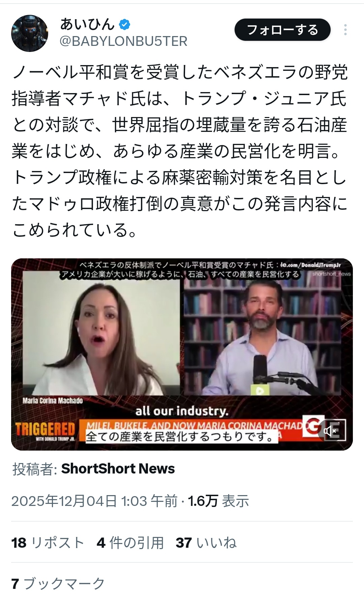This screenshot has height=600, width=364.
Task: Click the shortshort_news watermark in the video
Action: click(x=331, y=274)
